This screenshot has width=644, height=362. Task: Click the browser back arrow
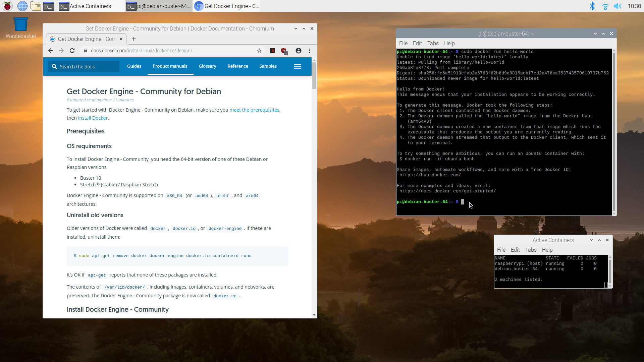tap(51, 51)
